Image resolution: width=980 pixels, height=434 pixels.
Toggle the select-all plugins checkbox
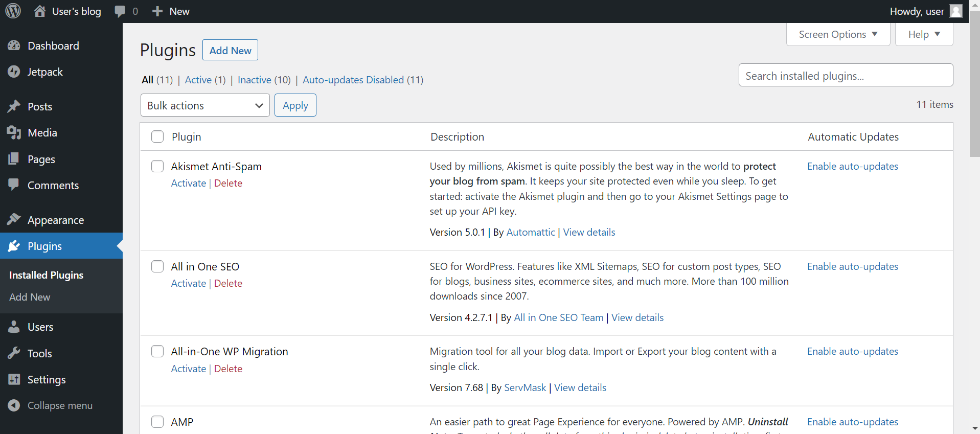click(x=157, y=136)
